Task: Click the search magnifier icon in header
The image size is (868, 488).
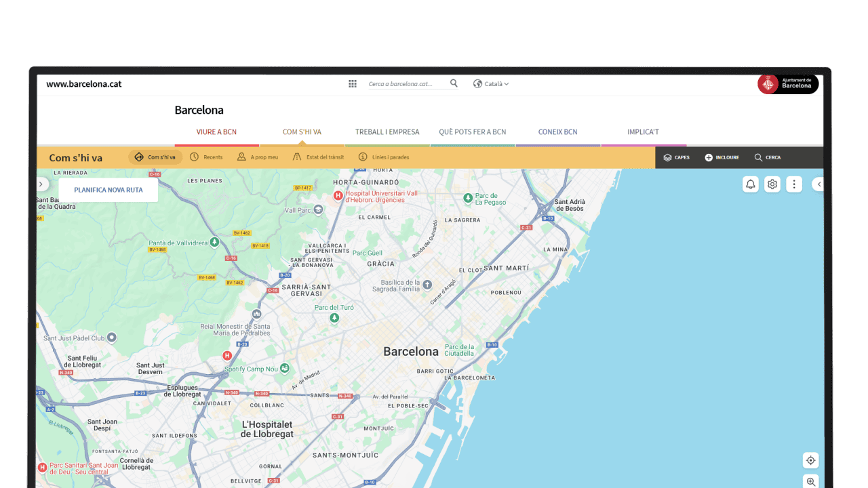Action: (454, 83)
